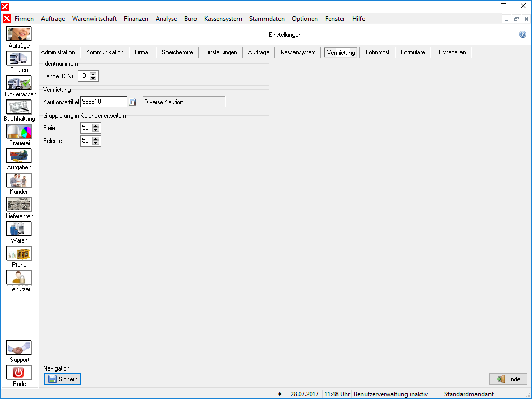The height and width of the screenshot is (399, 532).
Task: Open the Warenwirtschaft menu
Action: (x=94, y=19)
